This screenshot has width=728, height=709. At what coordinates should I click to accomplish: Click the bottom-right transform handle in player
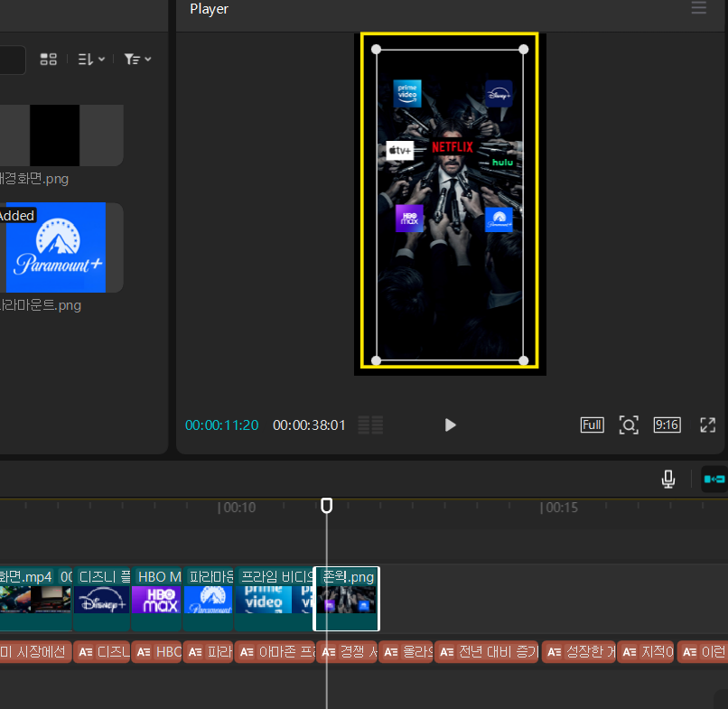[523, 360]
